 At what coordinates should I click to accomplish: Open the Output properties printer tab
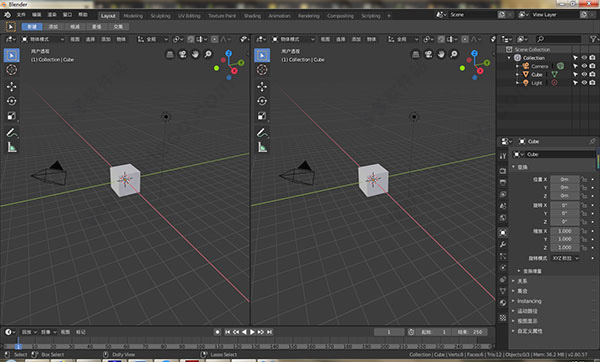[x=503, y=183]
